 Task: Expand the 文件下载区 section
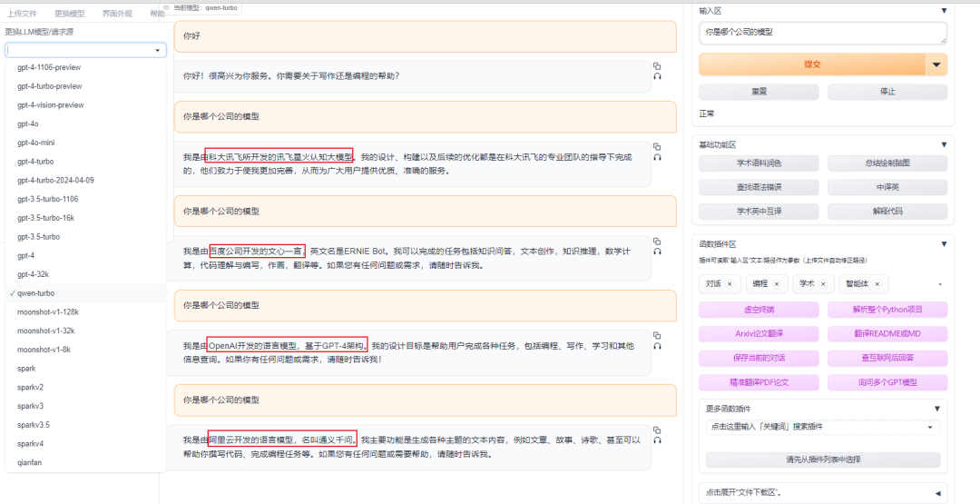[x=936, y=493]
